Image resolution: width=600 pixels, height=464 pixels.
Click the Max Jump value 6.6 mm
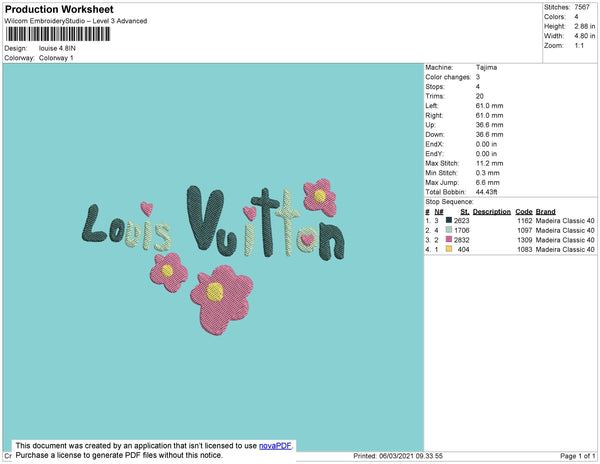pos(488,182)
